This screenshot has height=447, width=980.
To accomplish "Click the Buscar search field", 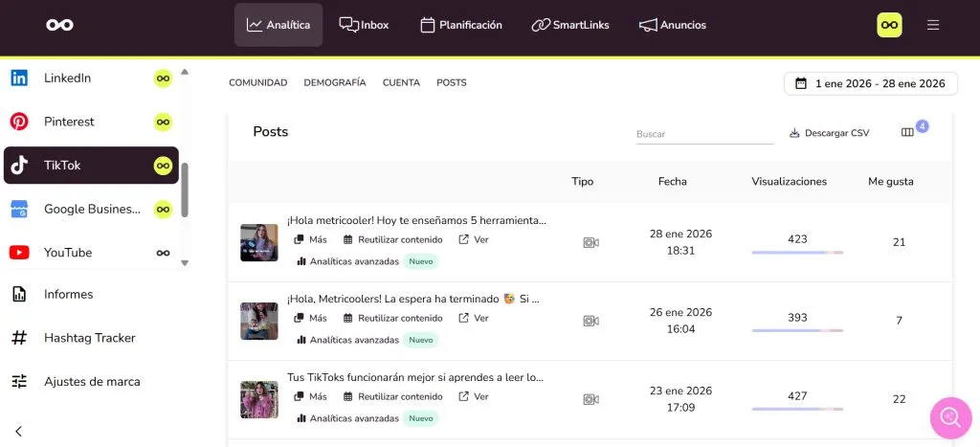I will [x=704, y=134].
